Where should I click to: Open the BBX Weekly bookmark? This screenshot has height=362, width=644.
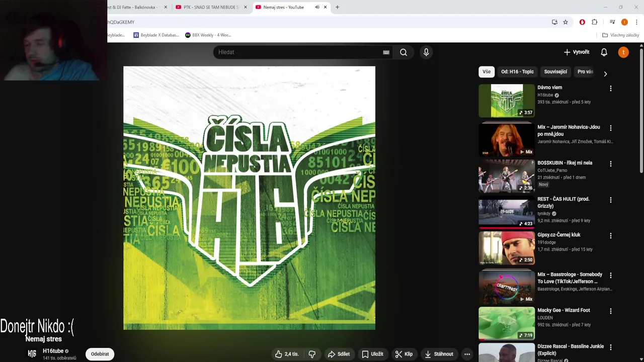point(208,35)
